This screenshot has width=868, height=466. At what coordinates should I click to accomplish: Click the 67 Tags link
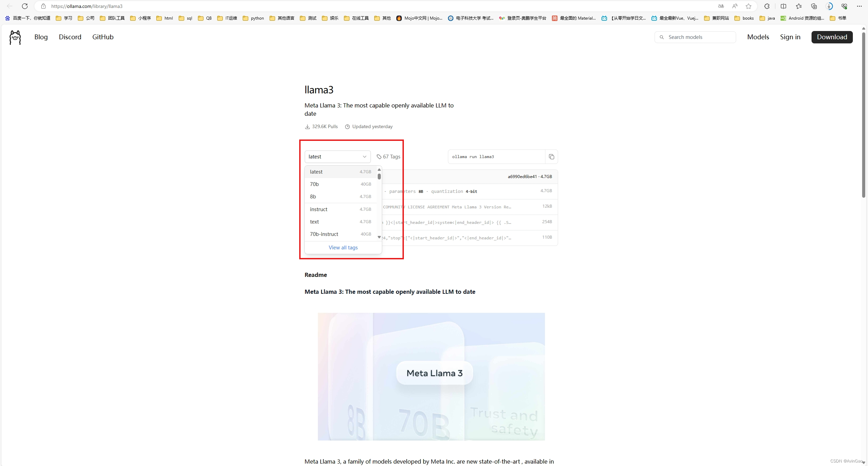(388, 157)
